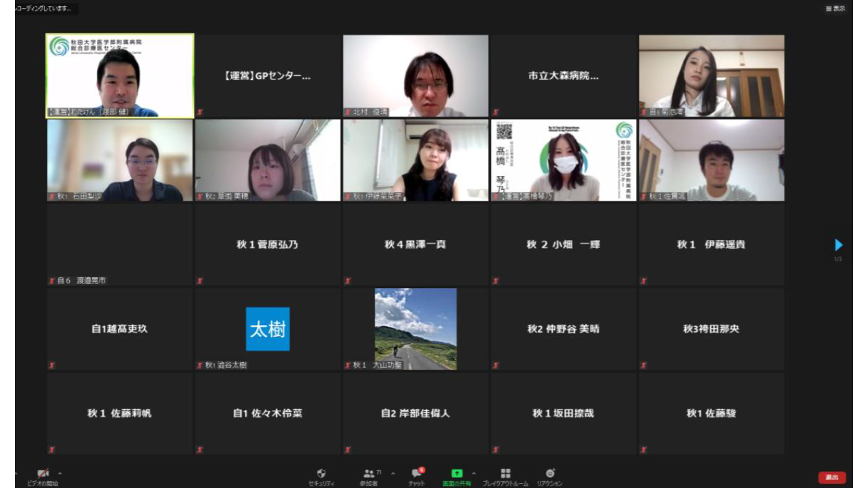868x488 pixels.
Task: Open the Security shield icon
Action: 321,473
